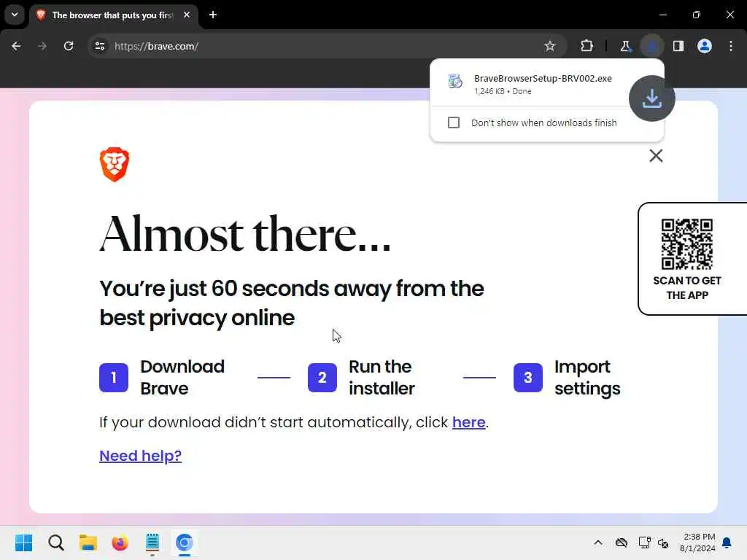
Task: Click step 1 number badge
Action: [x=114, y=378]
